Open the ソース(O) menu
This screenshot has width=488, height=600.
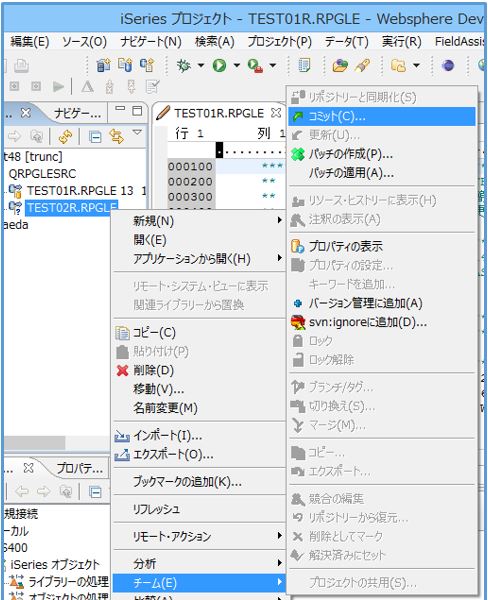pyautogui.click(x=85, y=41)
